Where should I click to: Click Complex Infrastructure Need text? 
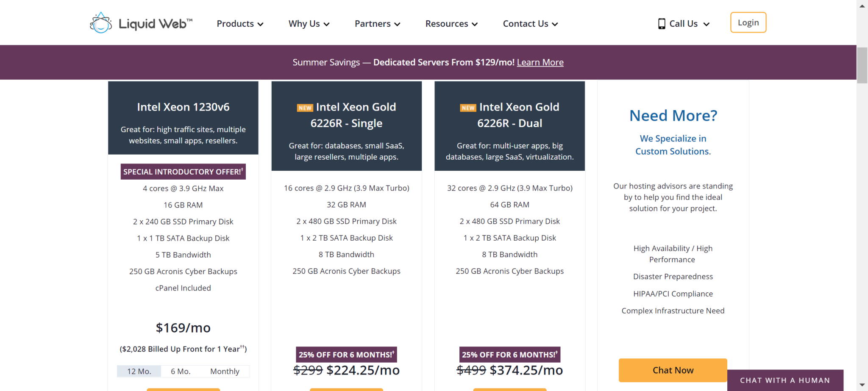pyautogui.click(x=673, y=311)
